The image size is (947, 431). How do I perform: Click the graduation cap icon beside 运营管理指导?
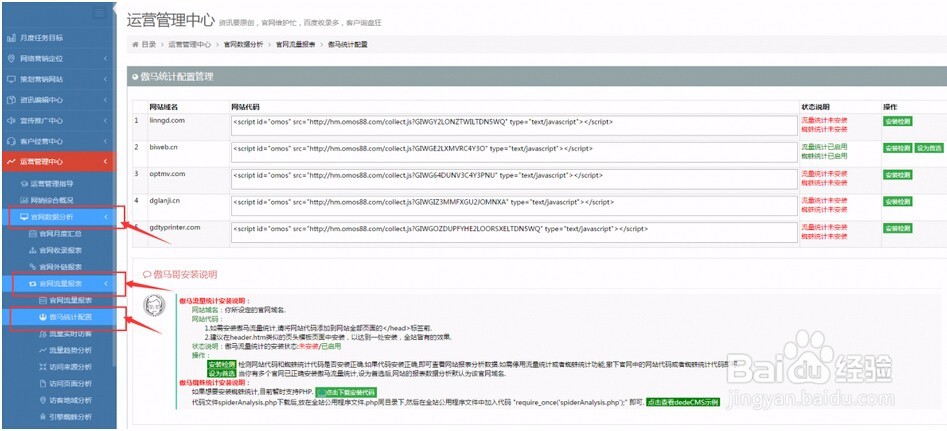pyautogui.click(x=24, y=184)
